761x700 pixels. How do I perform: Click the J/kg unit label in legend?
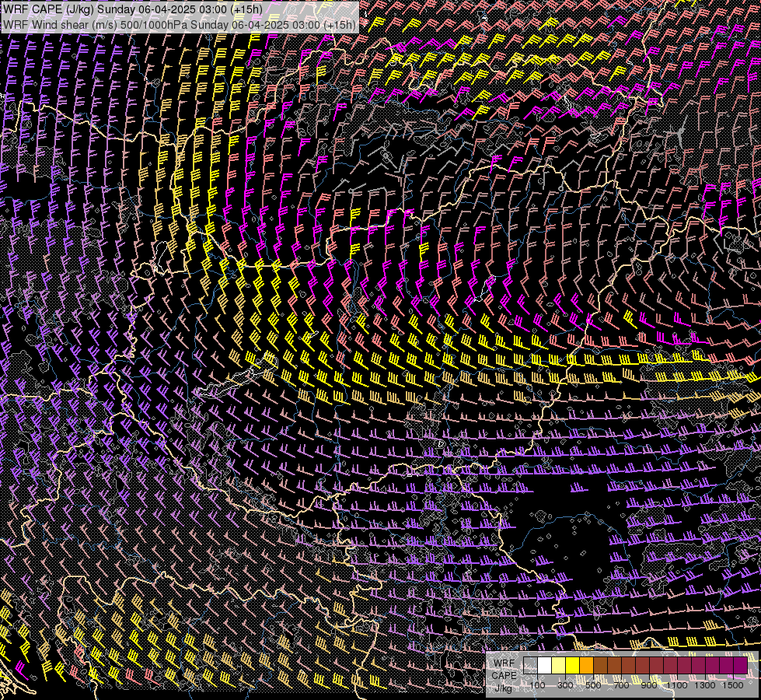503,688
